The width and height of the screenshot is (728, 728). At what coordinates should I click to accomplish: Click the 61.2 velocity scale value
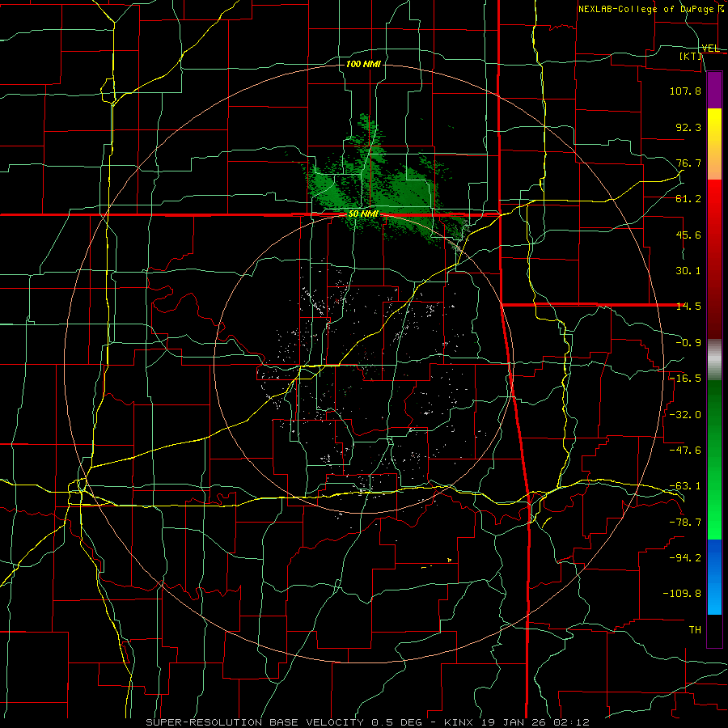[688, 199]
